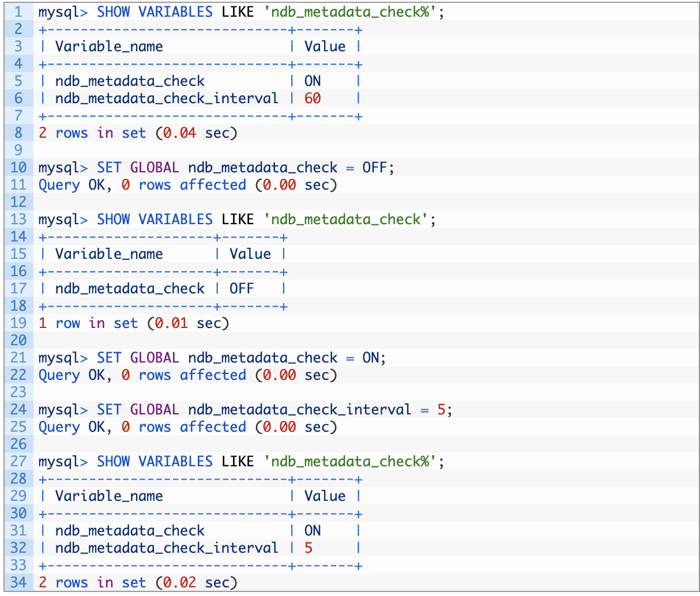Click the green string 'ndb_metadata_check' without percent sign
Image resolution: width=700 pixels, height=596 pixels.
pos(346,220)
